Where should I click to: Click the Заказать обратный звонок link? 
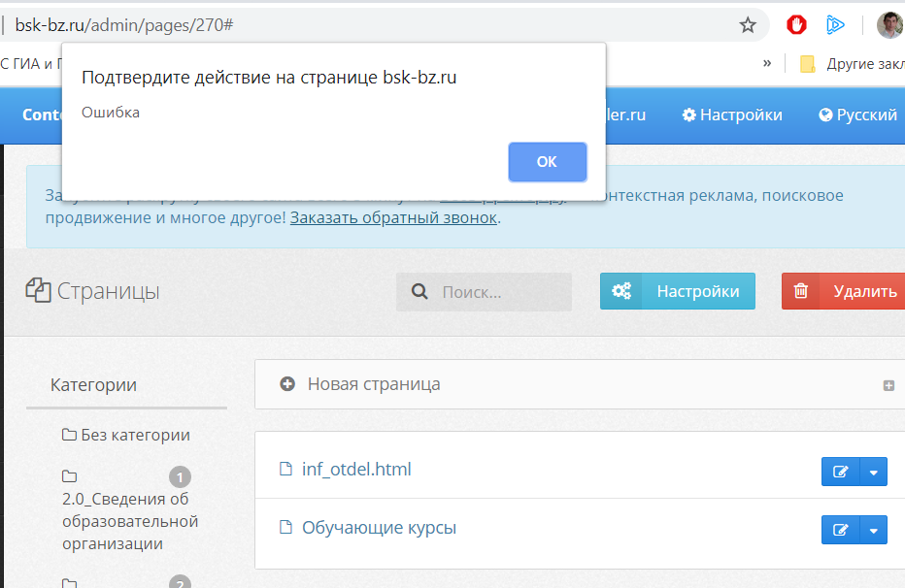point(393,217)
